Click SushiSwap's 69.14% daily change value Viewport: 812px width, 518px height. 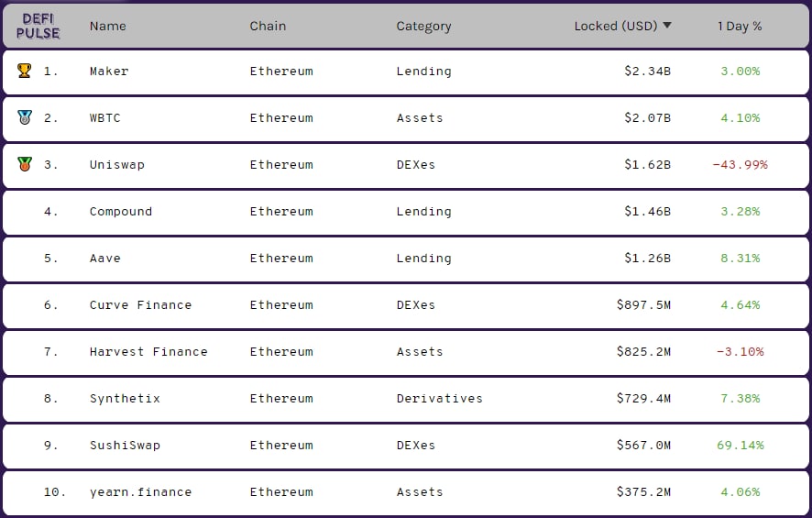point(740,446)
